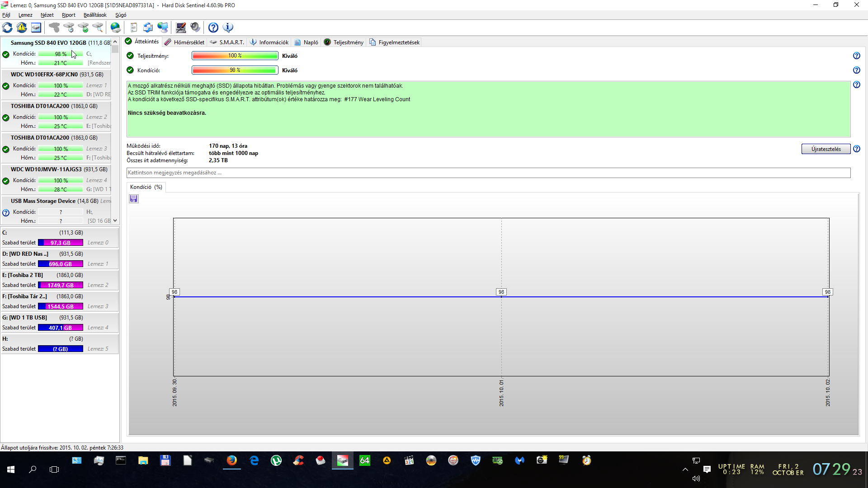
Task: Click the yellow warning triangle toolbar icon
Action: [22, 28]
